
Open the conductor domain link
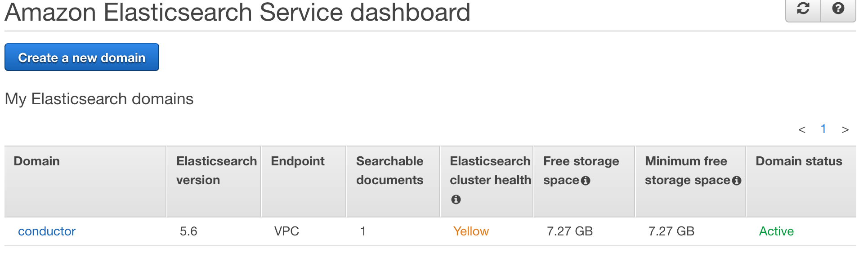[x=47, y=231]
